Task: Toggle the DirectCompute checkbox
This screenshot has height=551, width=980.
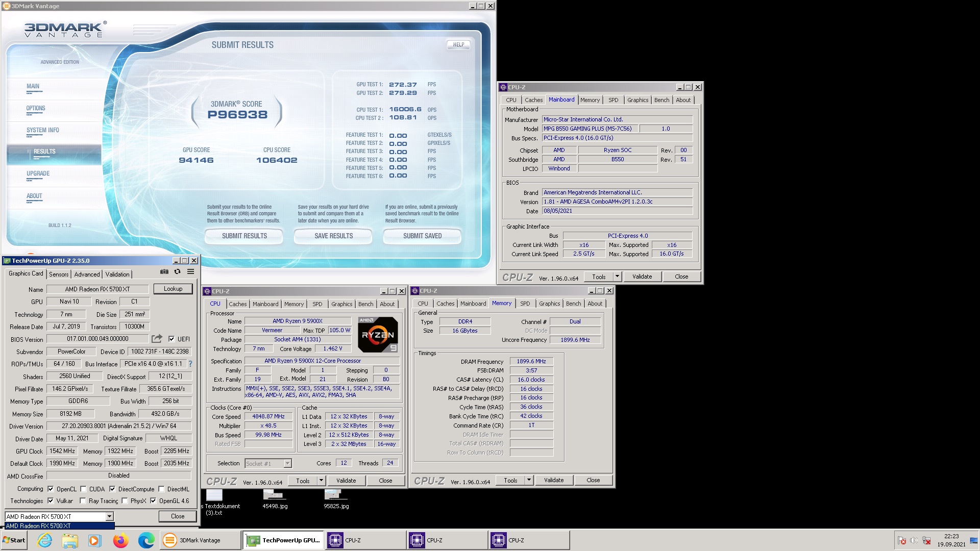Action: (x=112, y=489)
